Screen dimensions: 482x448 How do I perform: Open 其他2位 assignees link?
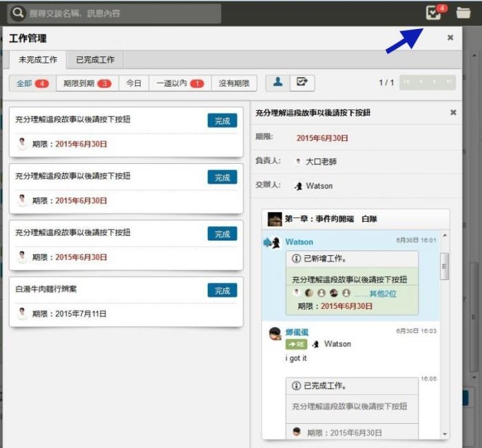[383, 294]
